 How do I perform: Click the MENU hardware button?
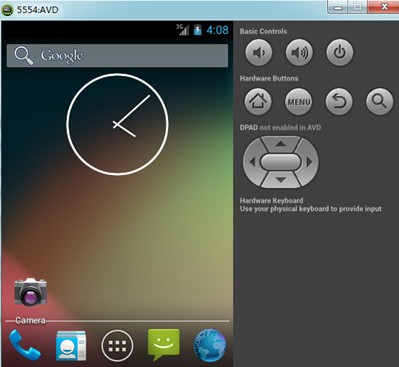(x=299, y=101)
